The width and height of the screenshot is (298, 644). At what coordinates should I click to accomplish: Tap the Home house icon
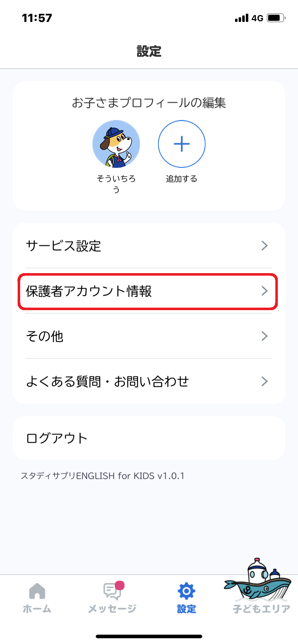point(37,591)
